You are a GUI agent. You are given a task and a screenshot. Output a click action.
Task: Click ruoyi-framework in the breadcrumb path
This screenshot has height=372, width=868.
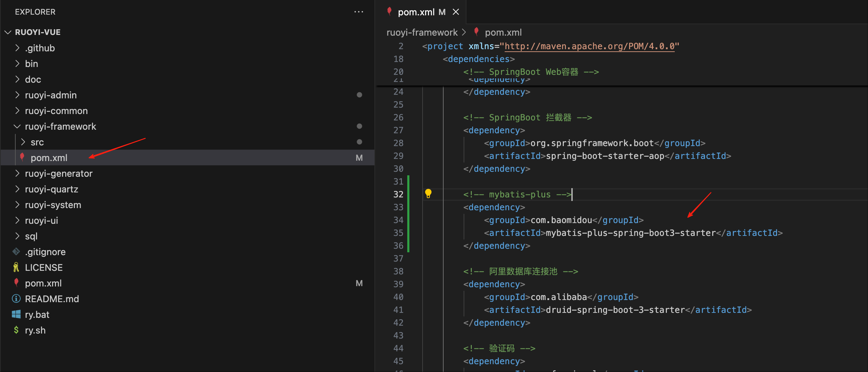(x=422, y=32)
